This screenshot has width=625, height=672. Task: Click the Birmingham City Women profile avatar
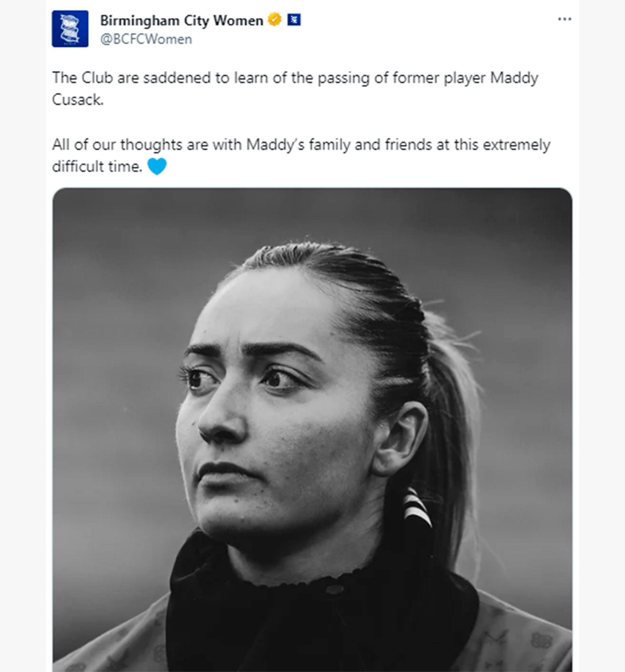[x=70, y=29]
